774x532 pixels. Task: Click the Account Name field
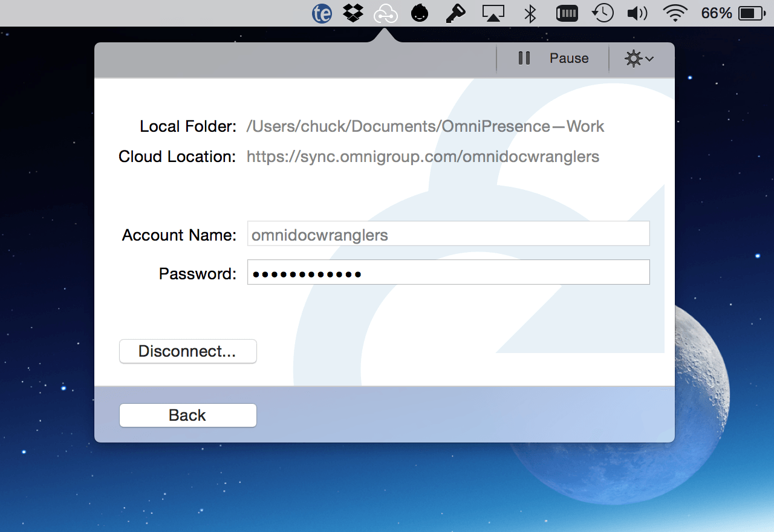pyautogui.click(x=449, y=234)
